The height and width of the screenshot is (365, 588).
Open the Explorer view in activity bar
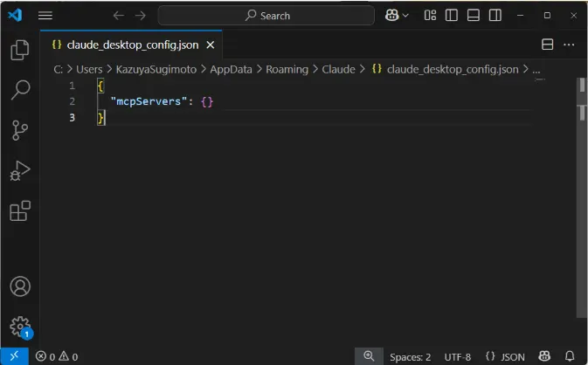19,51
